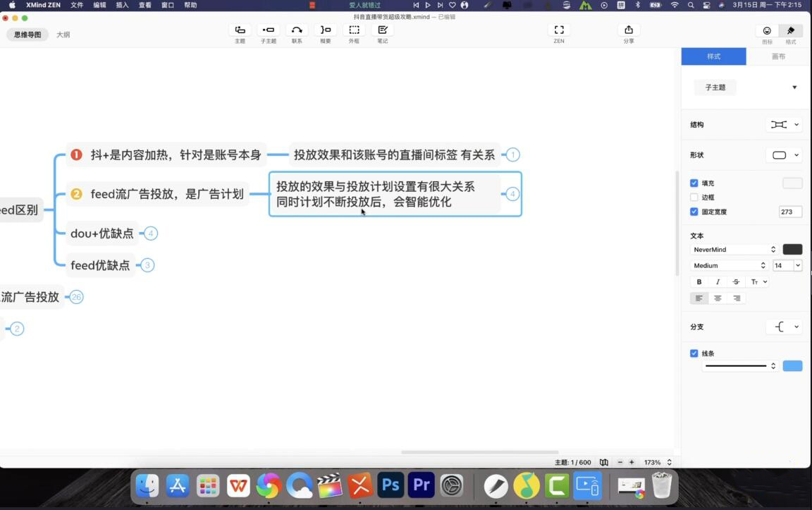Expand the Medium font weight dropdown

click(x=729, y=266)
